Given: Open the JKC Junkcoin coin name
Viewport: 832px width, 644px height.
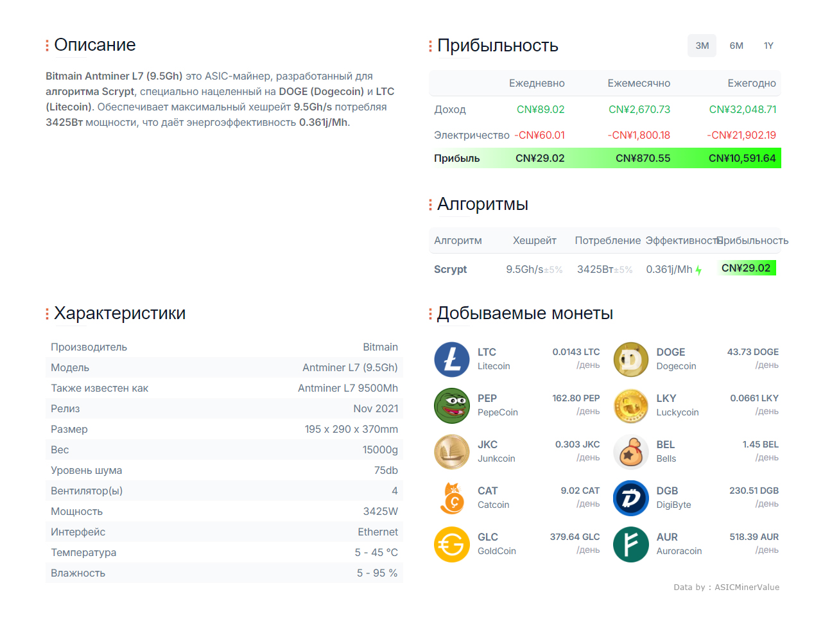Looking at the screenshot, I should [x=496, y=451].
